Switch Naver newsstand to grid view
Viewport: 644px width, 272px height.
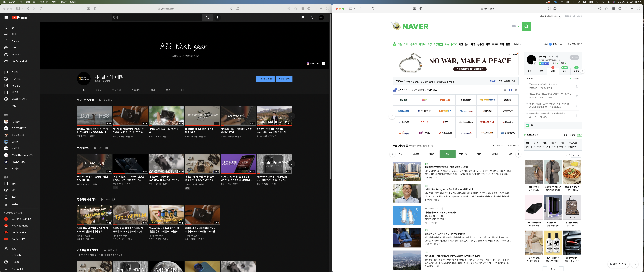(511, 90)
